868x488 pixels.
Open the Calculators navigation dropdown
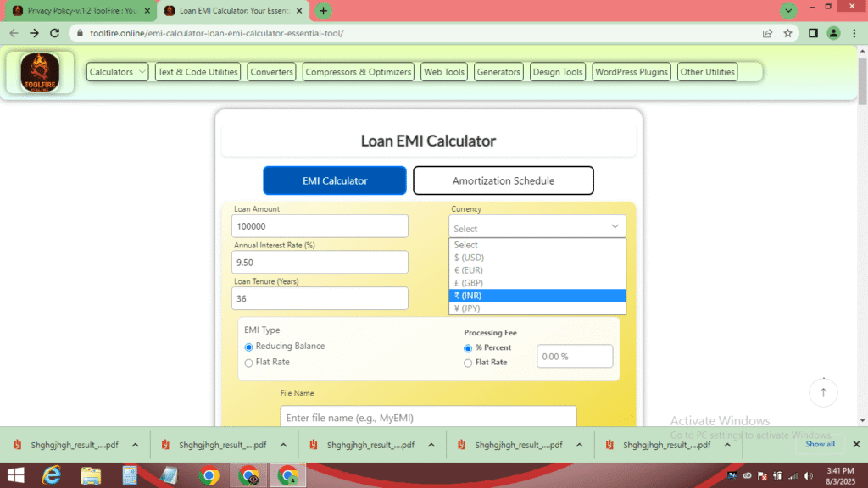117,71
